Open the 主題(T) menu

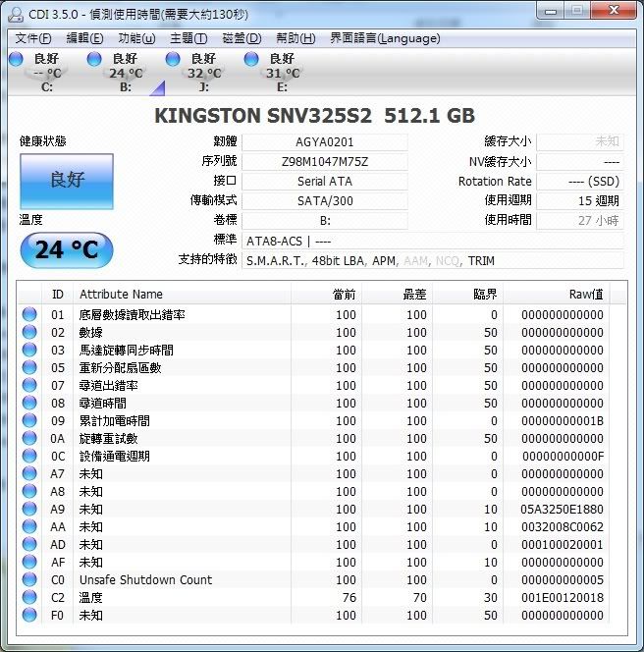click(x=188, y=38)
